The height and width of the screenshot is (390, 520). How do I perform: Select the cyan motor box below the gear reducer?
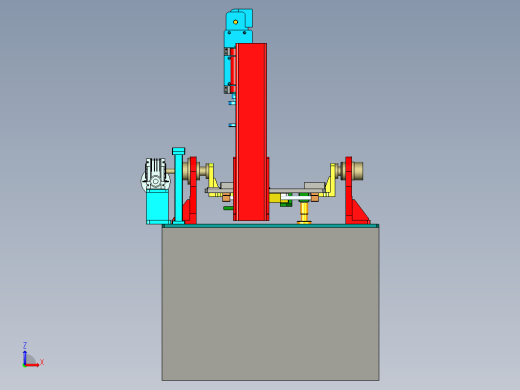(157, 208)
